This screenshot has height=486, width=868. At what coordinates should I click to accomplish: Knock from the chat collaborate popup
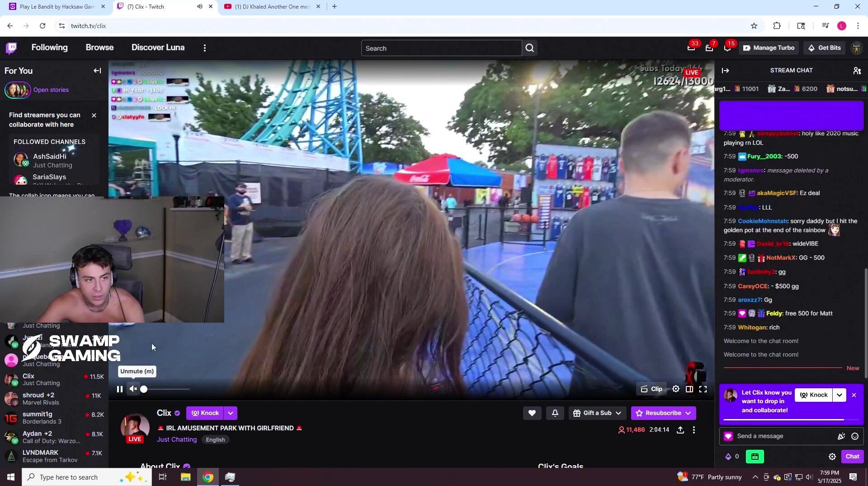(x=813, y=395)
